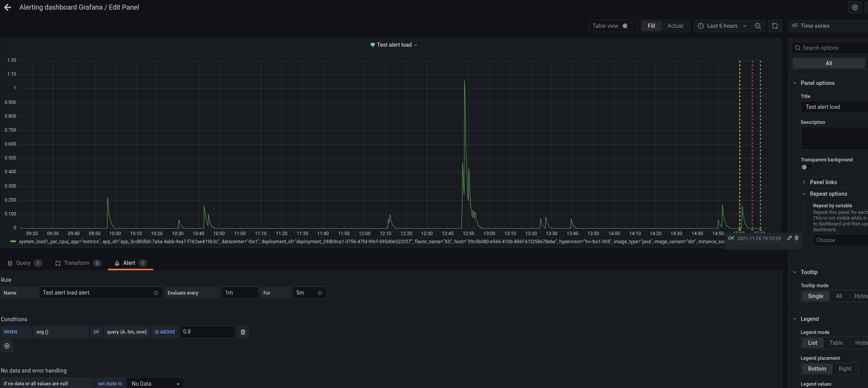868x388 pixels.
Task: Open the Repeat by variable Choose dropdown
Action: pyautogui.click(x=840, y=240)
